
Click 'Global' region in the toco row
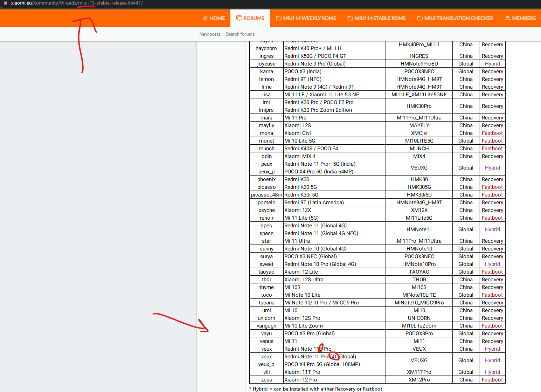(466, 295)
